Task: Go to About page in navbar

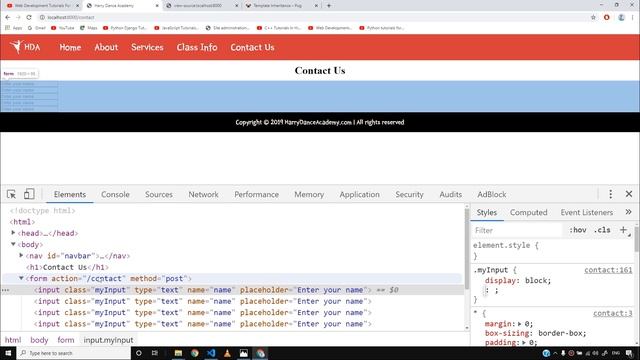Action: point(106,47)
